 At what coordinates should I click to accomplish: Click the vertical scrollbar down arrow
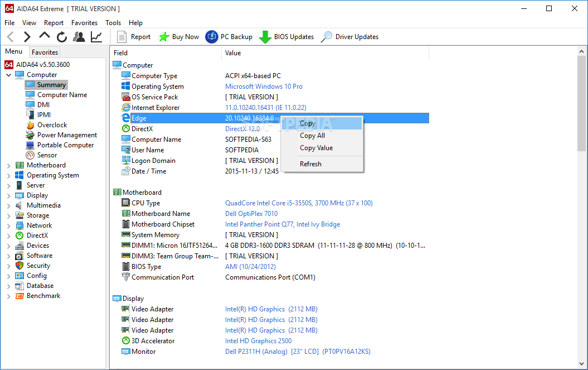click(x=581, y=364)
